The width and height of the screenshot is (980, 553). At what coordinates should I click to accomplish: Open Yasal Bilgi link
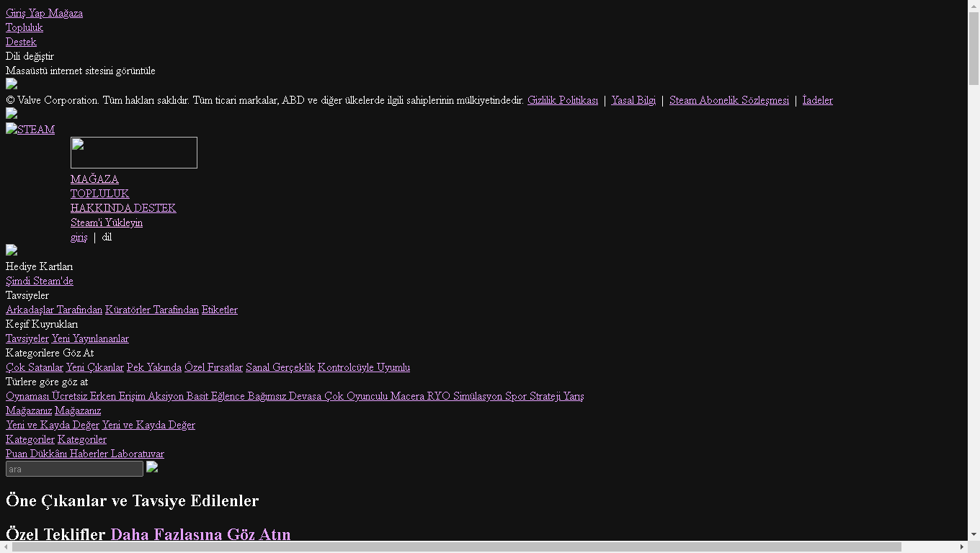pyautogui.click(x=633, y=100)
